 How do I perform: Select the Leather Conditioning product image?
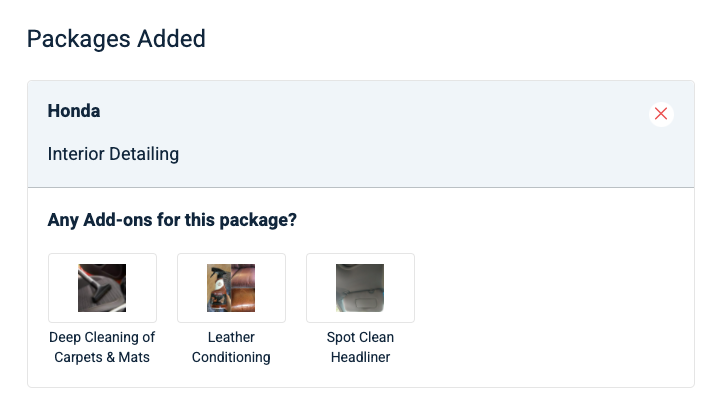click(231, 288)
